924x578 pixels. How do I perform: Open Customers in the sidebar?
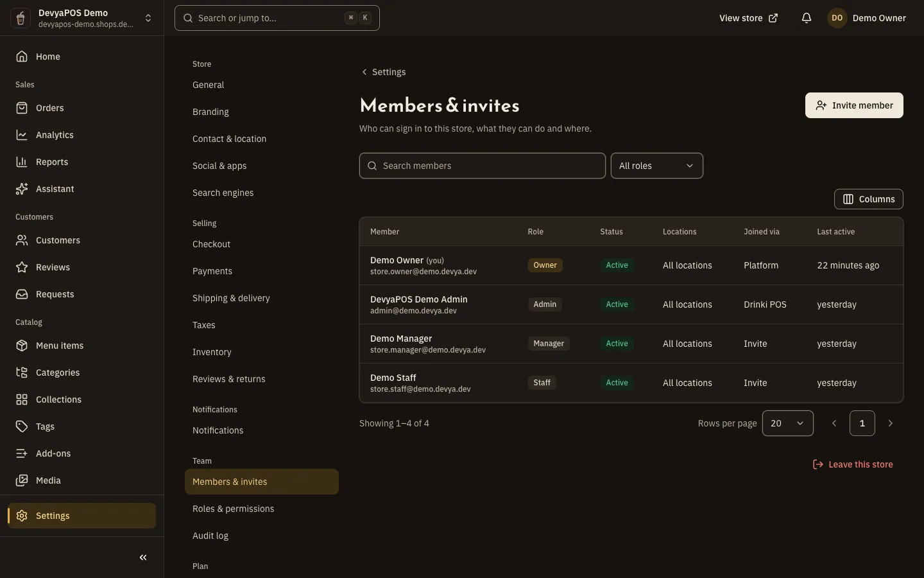click(x=81, y=240)
